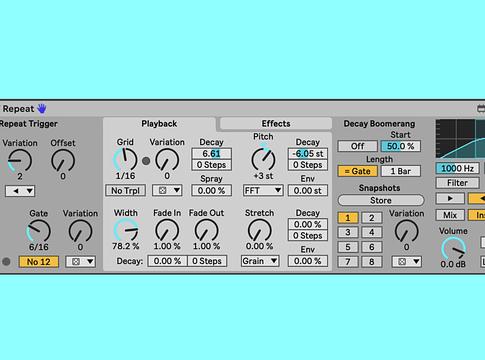485x360 pixels.
Task: Click the Width knob showing 78.2 %
Action: point(126,230)
